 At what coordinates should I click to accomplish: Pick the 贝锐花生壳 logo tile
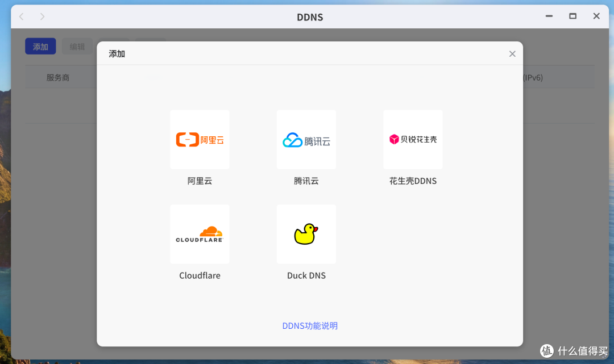(x=413, y=140)
